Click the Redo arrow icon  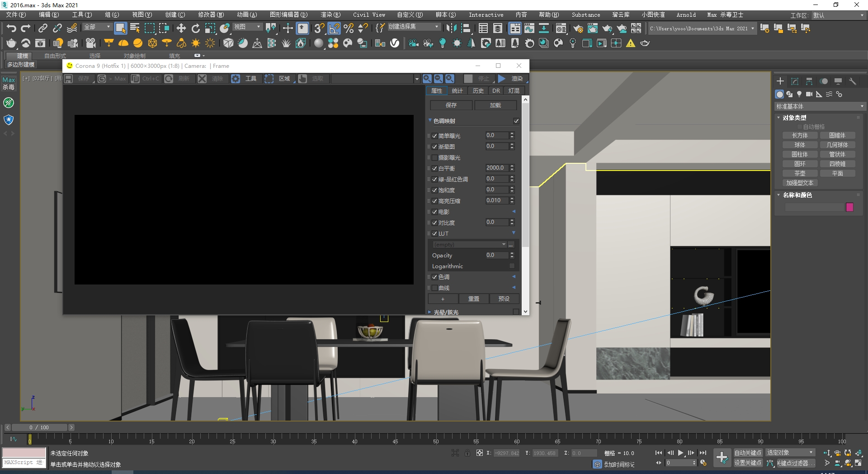(x=26, y=28)
